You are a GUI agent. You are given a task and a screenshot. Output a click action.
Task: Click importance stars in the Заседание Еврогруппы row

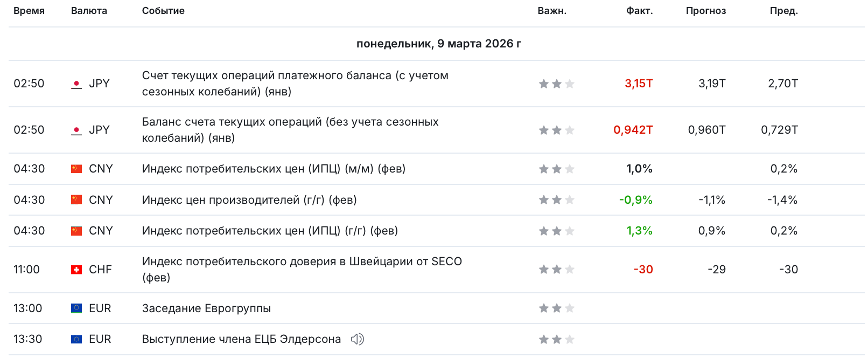[x=556, y=308]
